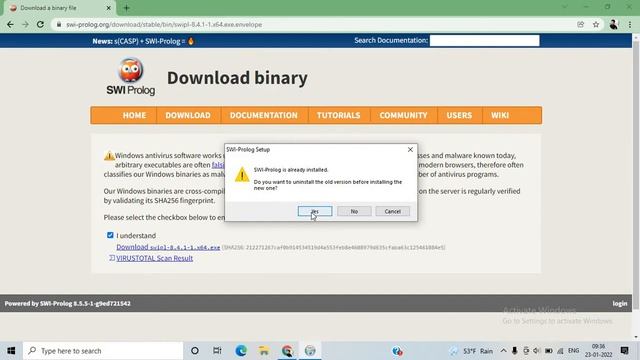The height and width of the screenshot is (360, 640).
Task: Open File Explorer from taskbar
Action: click(x=264, y=351)
